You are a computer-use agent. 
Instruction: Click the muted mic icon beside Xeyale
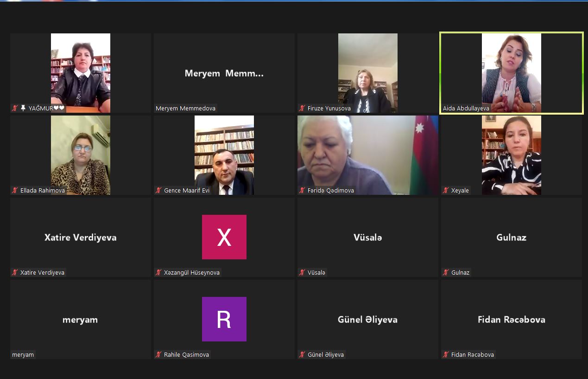point(446,191)
